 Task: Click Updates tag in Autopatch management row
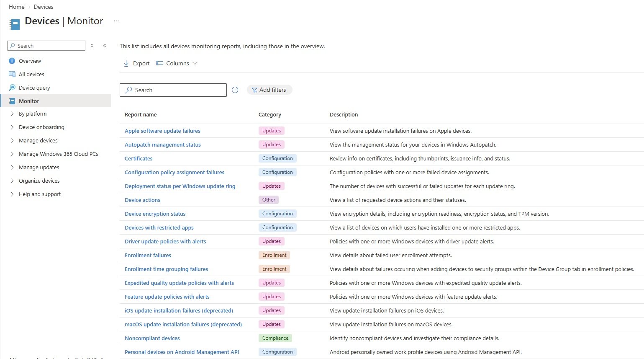(272, 145)
